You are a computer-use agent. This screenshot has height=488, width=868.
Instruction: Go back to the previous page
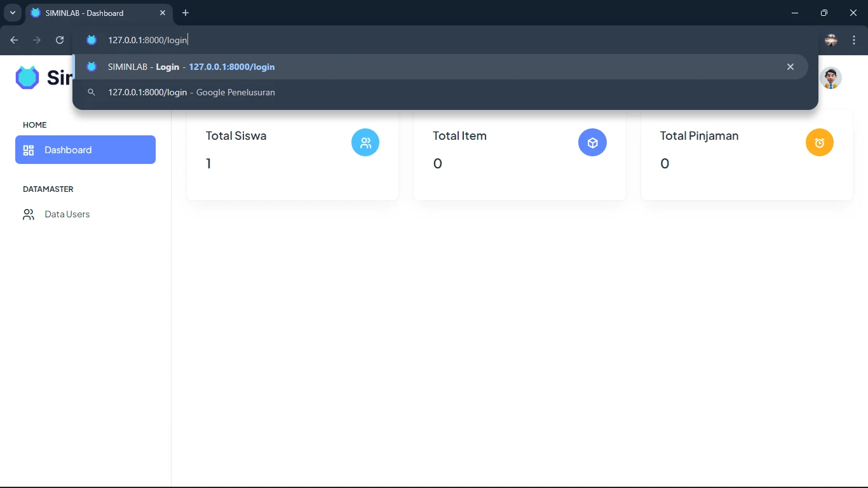tap(14, 40)
